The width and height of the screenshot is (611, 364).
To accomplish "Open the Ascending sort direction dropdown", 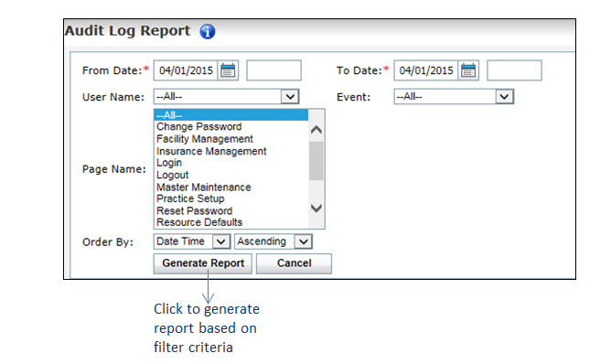I will 303,242.
